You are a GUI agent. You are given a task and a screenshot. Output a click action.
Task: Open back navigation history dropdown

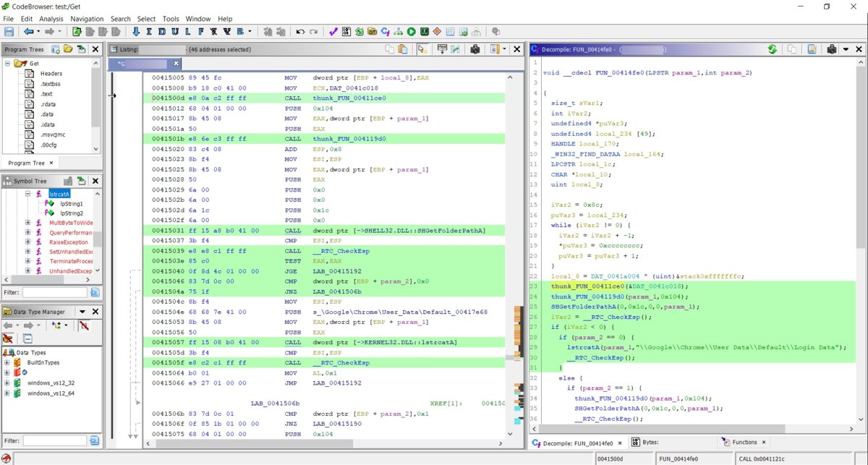(38, 32)
